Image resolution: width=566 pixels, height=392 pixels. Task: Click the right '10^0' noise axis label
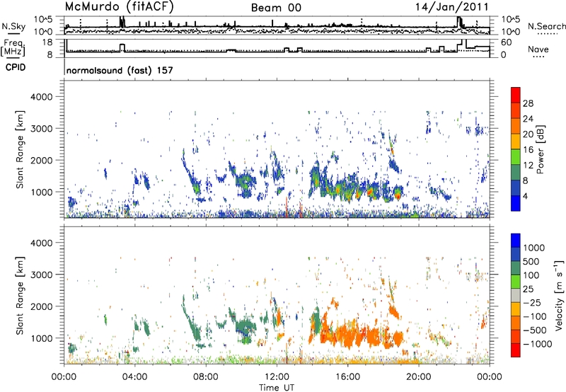click(510, 32)
